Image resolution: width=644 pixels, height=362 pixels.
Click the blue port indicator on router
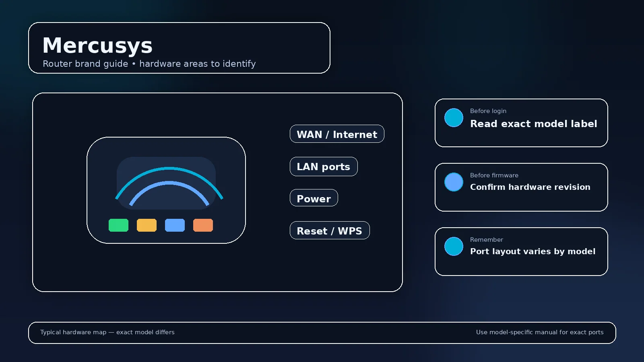coord(175,225)
